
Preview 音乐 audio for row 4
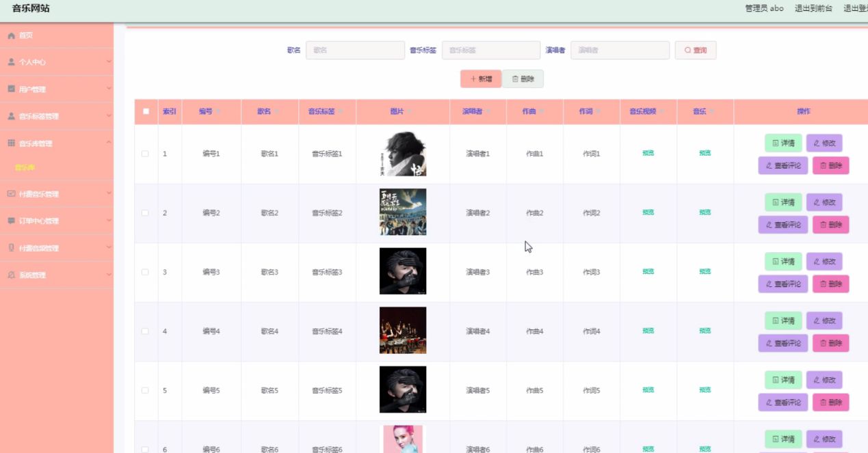coord(705,331)
